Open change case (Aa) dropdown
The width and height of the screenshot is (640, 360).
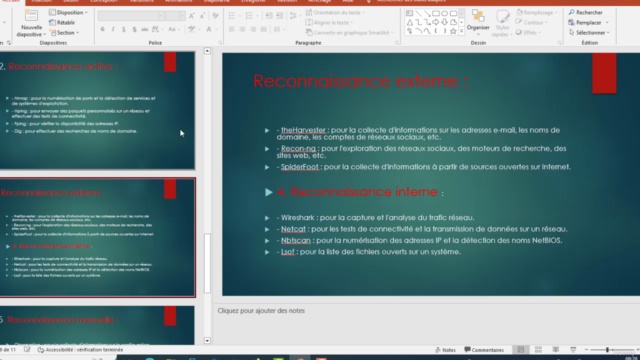pos(174,29)
